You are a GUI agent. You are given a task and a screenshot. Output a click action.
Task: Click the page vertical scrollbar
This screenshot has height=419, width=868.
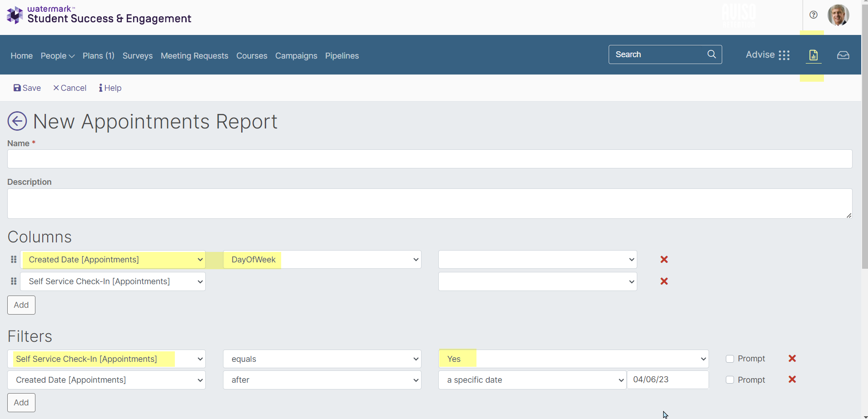(x=865, y=136)
